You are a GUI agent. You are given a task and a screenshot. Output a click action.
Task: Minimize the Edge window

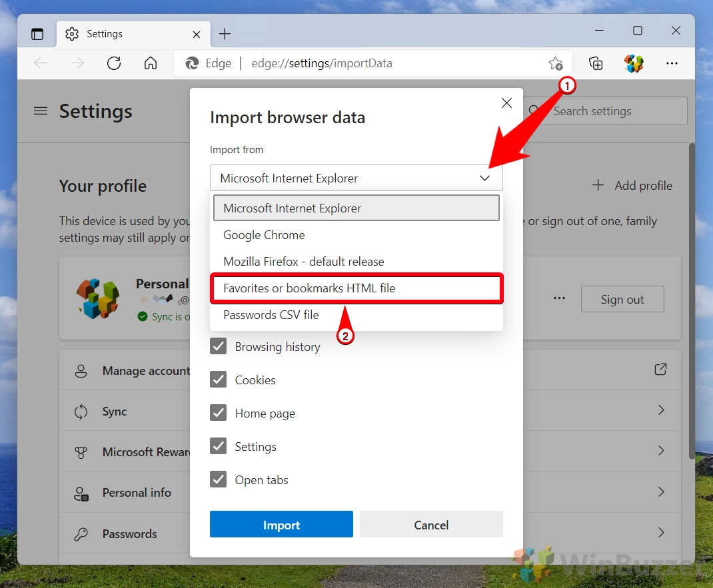pyautogui.click(x=599, y=31)
